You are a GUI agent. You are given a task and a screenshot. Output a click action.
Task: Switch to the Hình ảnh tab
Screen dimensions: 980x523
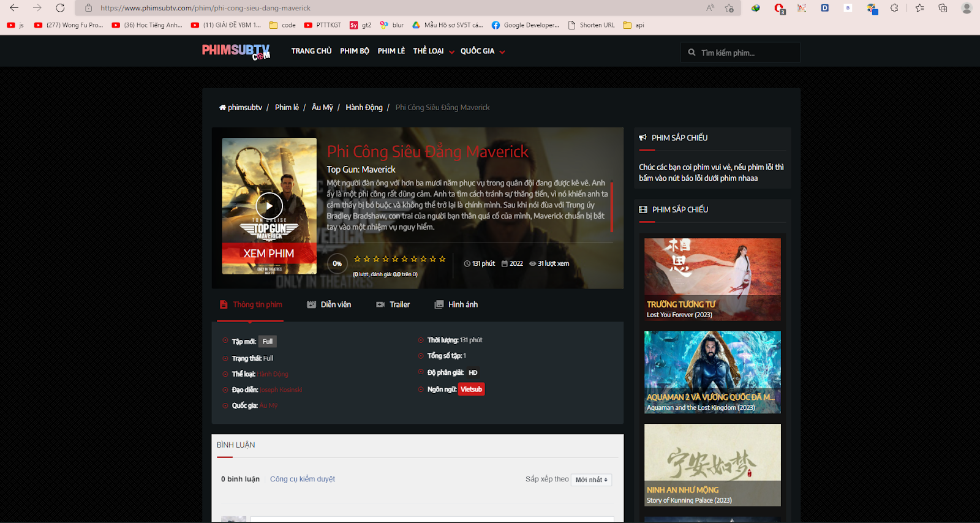[x=456, y=304]
